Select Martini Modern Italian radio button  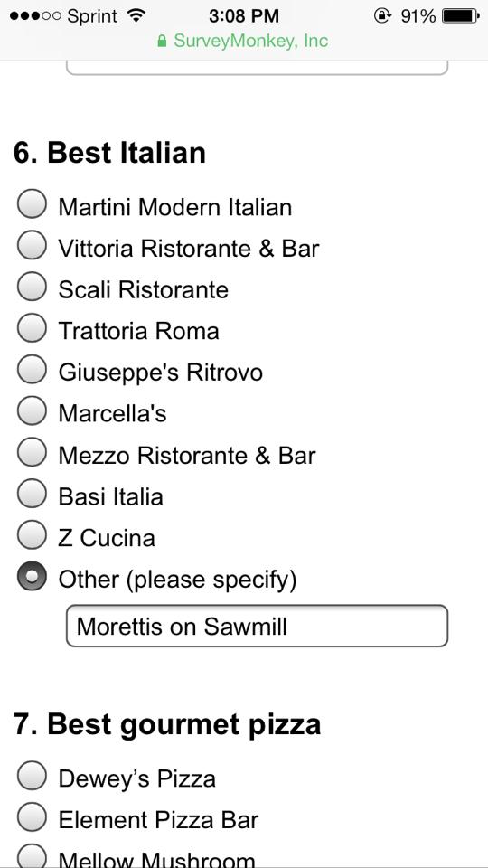32,204
